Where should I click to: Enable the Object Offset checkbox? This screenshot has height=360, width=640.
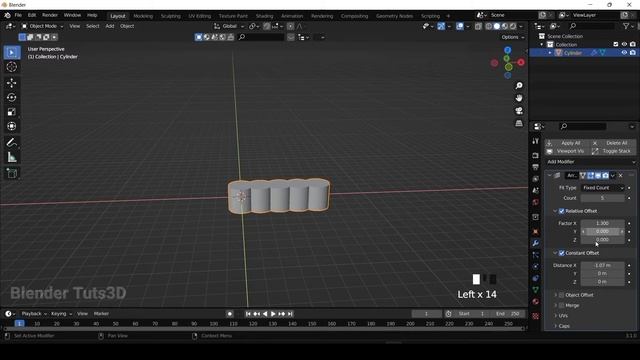(x=562, y=295)
